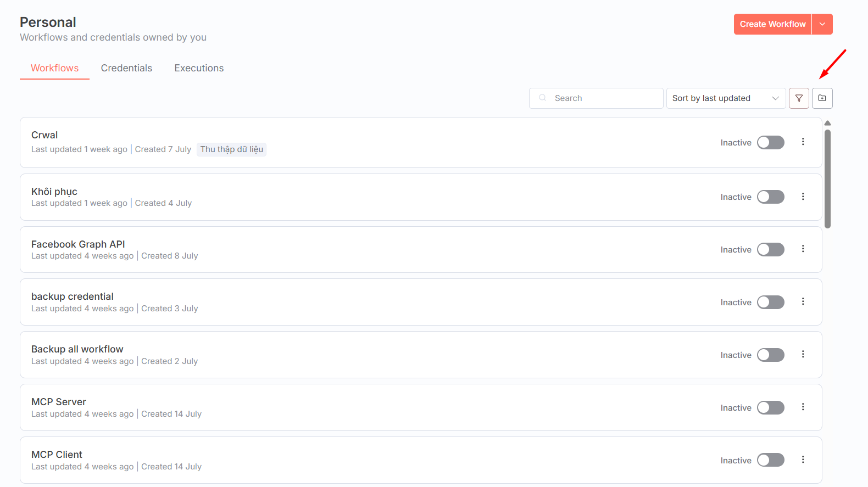This screenshot has width=868, height=487.
Task: Activate the Crwal workflow toggle
Action: (770, 143)
